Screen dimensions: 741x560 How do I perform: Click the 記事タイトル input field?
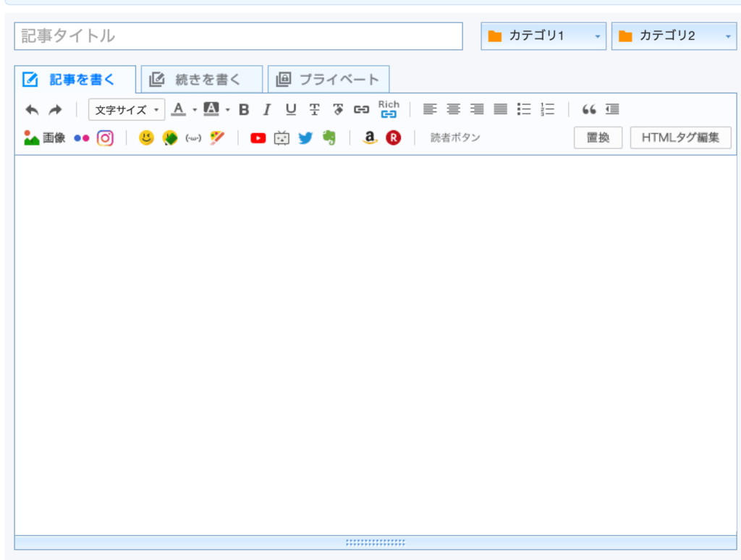coord(238,36)
